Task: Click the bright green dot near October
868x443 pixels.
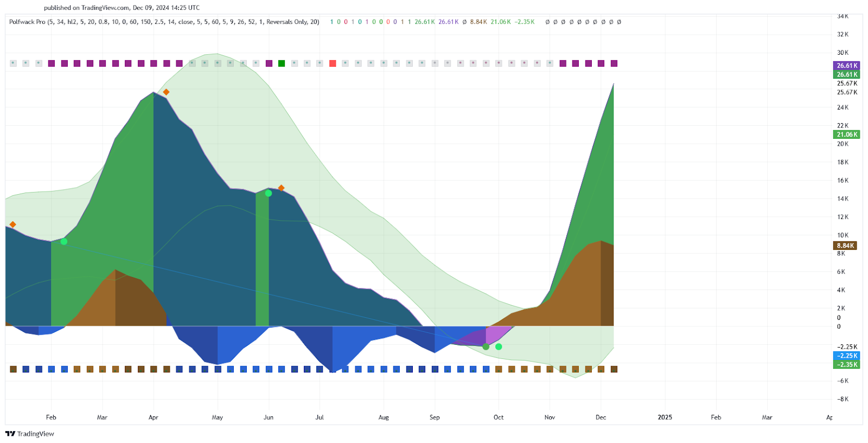Action: pyautogui.click(x=499, y=346)
